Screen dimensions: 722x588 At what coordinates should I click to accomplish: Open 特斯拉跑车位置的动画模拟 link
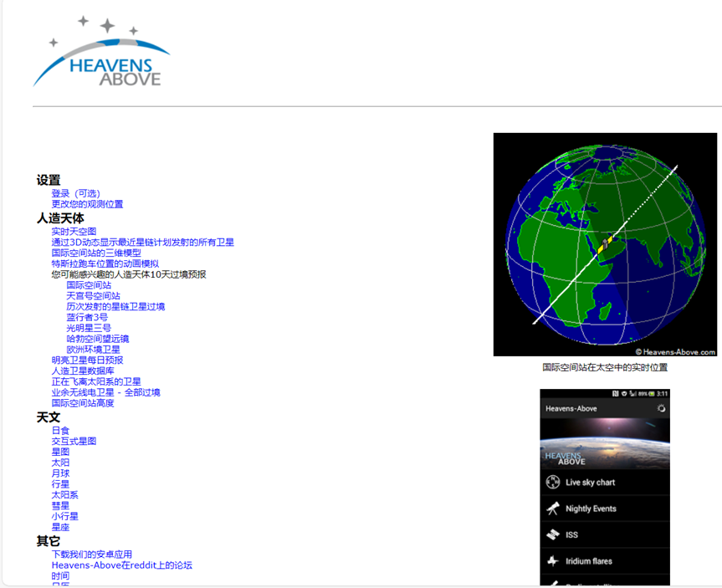[x=105, y=263]
